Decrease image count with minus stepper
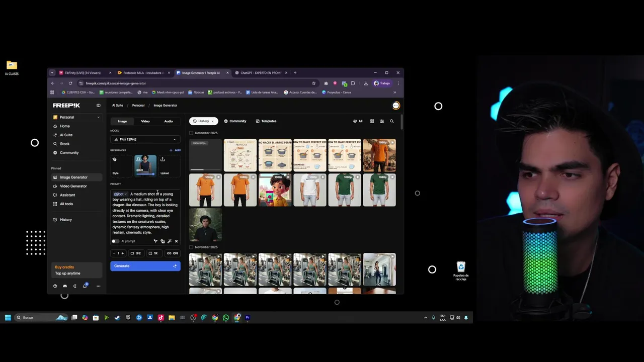Screen dimensions: 644x362 (x=114, y=253)
